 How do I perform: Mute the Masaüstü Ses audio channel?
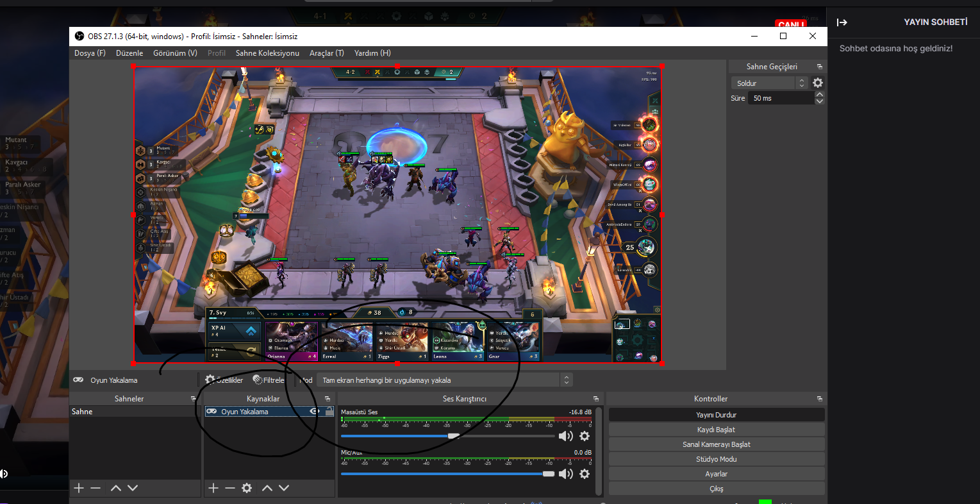coord(565,436)
